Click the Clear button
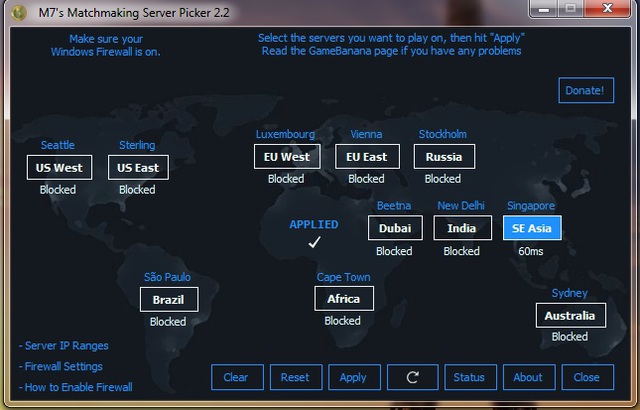 pos(237,377)
